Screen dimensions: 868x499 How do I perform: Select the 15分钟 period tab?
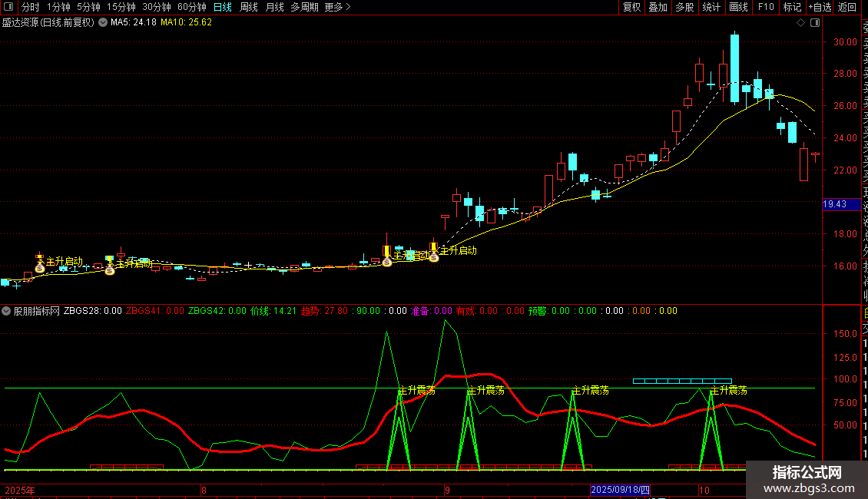pyautogui.click(x=121, y=7)
